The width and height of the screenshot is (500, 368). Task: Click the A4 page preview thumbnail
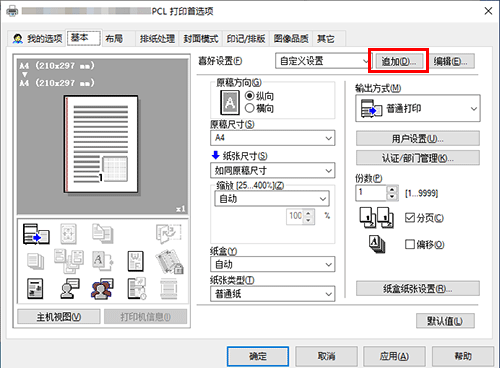[101, 144]
